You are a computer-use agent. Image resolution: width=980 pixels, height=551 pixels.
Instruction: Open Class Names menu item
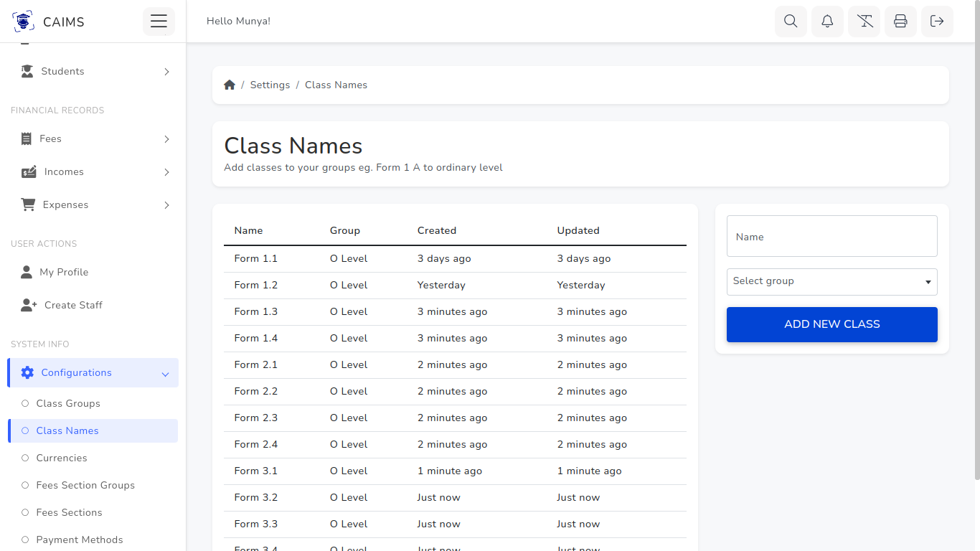[x=93, y=430]
